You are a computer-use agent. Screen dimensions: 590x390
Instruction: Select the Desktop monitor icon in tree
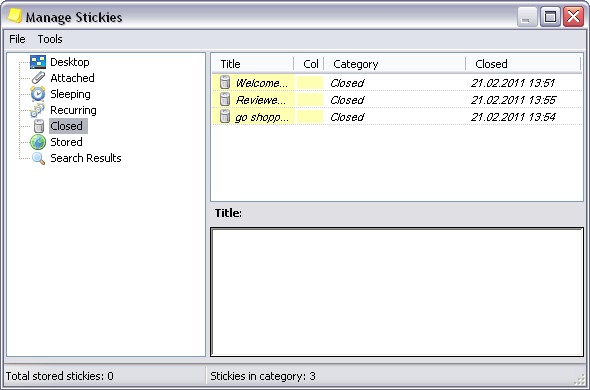pyautogui.click(x=38, y=62)
